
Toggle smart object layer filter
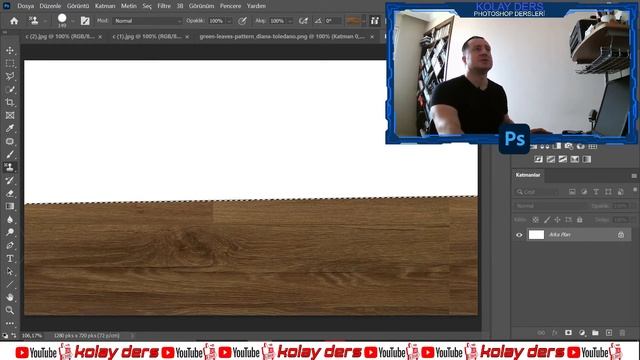click(x=620, y=192)
